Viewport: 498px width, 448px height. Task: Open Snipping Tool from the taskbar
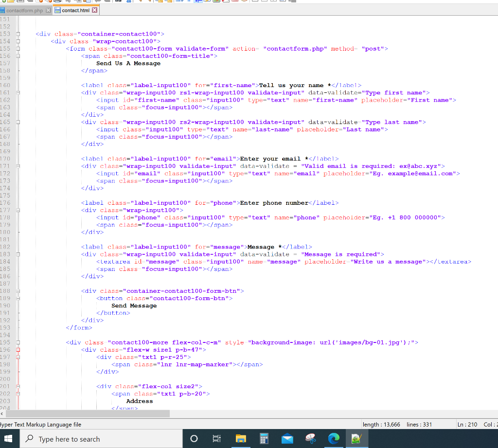coord(310,439)
